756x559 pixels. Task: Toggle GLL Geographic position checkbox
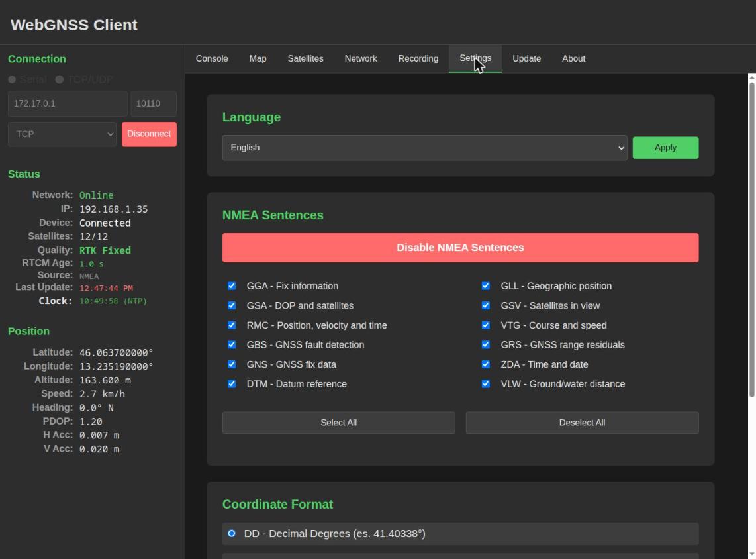point(486,286)
